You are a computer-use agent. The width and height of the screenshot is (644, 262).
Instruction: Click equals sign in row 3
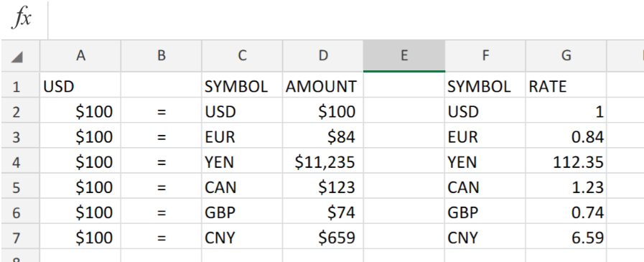click(162, 137)
